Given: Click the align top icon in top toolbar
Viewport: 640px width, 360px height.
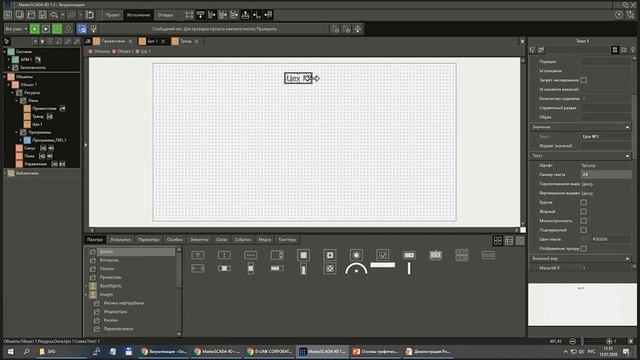Looking at the screenshot, I should [x=200, y=15].
